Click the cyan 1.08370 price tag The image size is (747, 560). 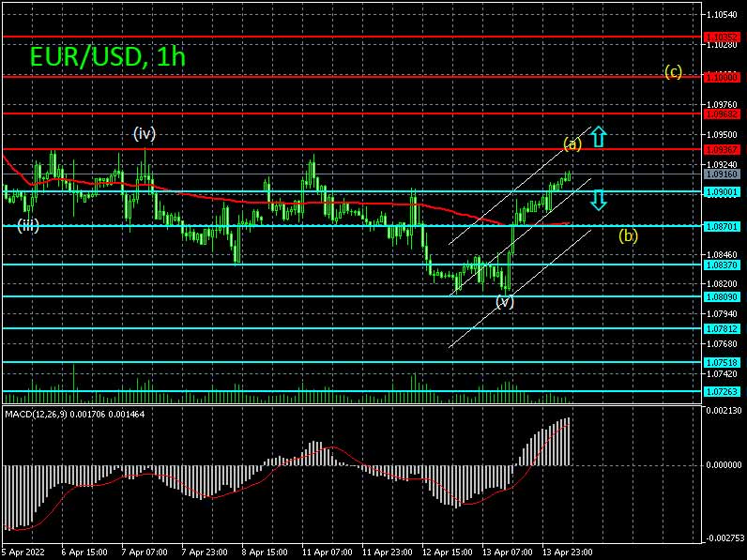(x=722, y=265)
